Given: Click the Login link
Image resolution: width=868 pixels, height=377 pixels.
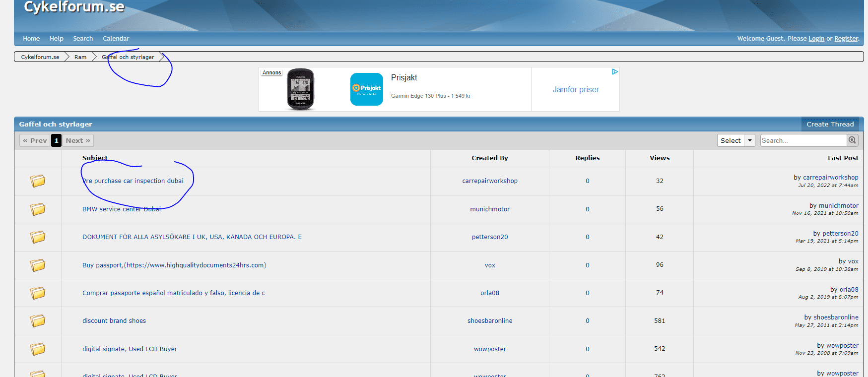Looking at the screenshot, I should [x=816, y=39].
